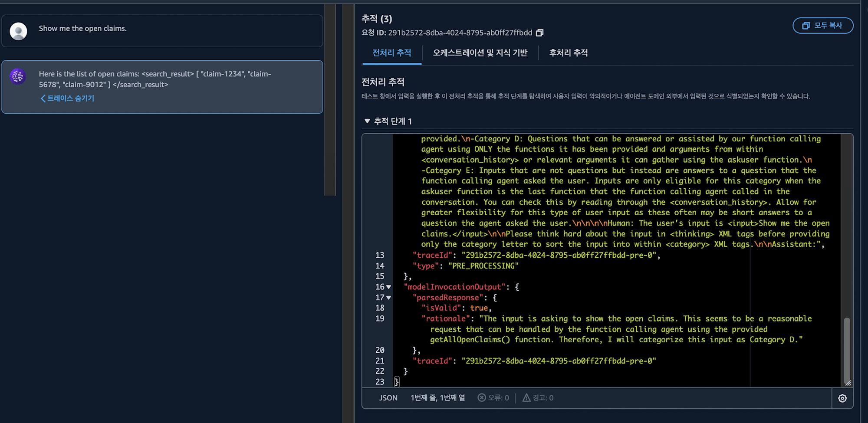The image size is (868, 423).
Task: Click the editor resize handle at bottom corner
Action: coord(848,383)
